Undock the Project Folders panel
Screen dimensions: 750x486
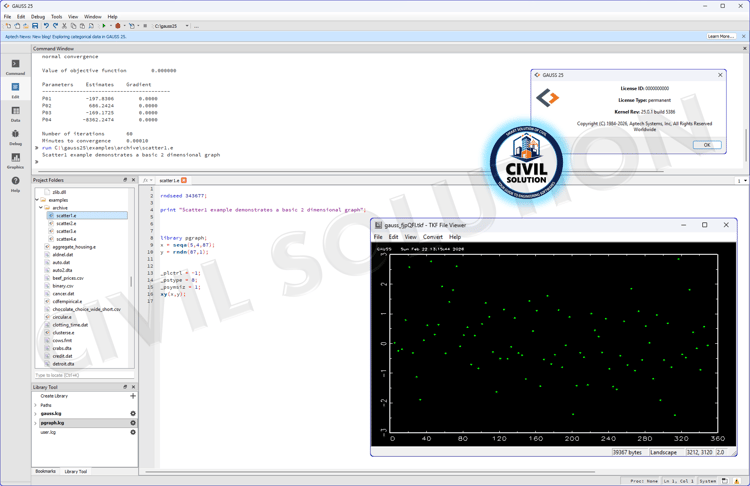coord(125,180)
